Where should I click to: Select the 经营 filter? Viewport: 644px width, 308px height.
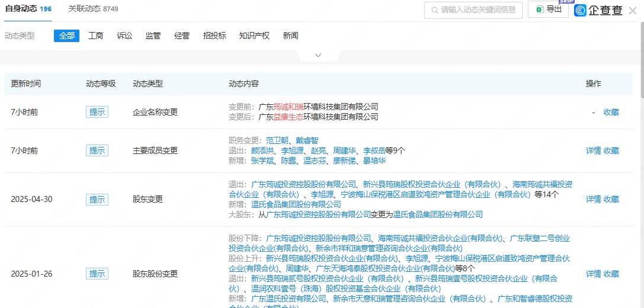tap(182, 36)
